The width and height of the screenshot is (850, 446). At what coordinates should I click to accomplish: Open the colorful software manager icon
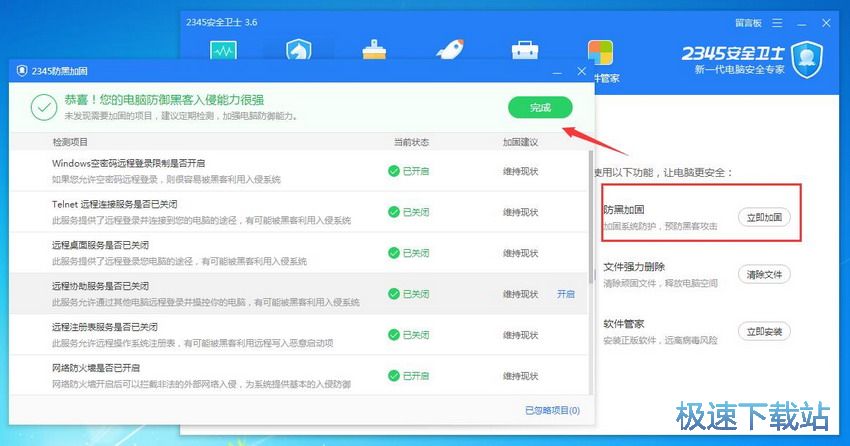[x=600, y=53]
